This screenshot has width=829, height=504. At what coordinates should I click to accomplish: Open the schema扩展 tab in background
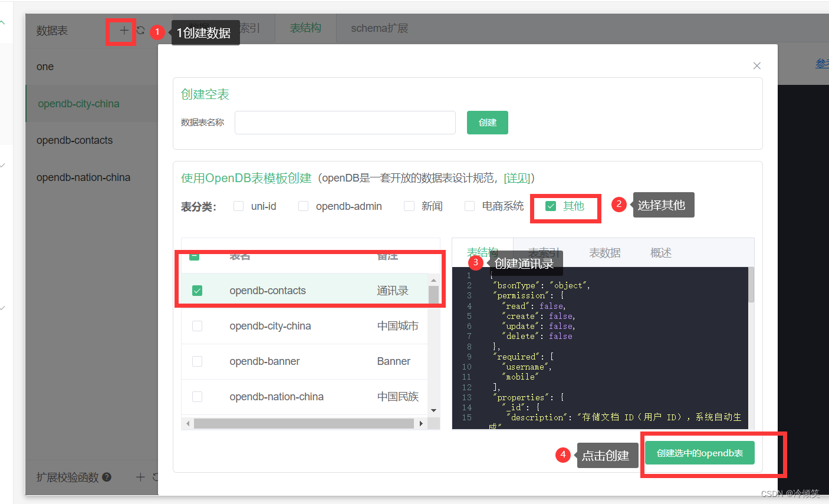[379, 28]
